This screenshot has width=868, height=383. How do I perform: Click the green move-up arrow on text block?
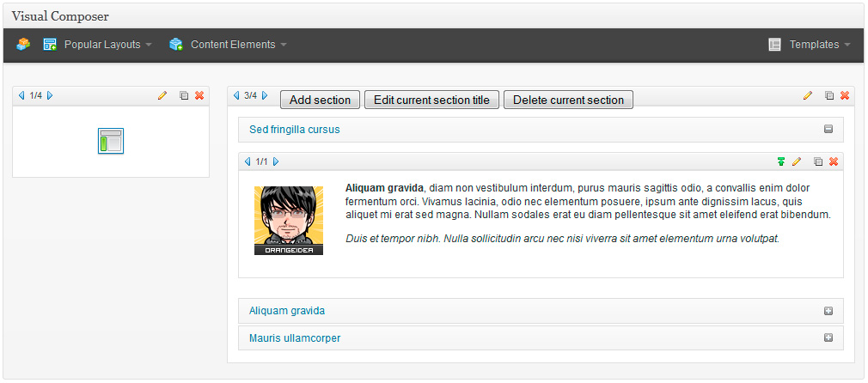click(781, 161)
